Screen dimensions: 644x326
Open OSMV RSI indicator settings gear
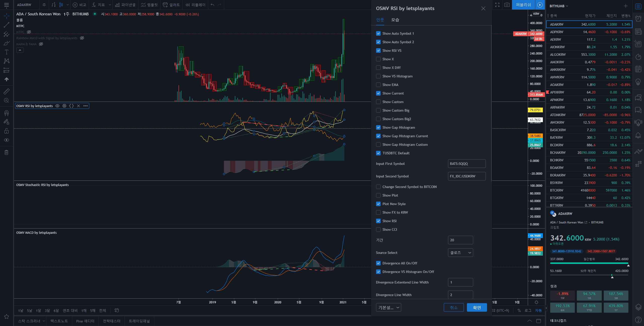(64, 106)
